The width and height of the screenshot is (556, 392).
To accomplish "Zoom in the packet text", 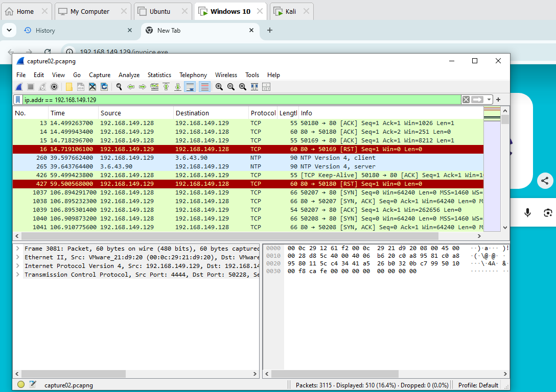I will pos(219,87).
